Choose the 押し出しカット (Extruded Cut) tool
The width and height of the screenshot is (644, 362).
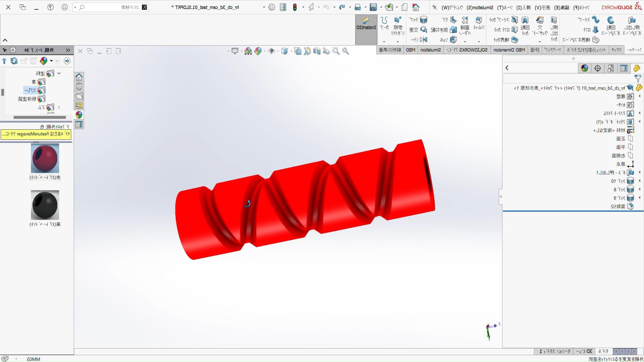pyautogui.click(x=554, y=28)
